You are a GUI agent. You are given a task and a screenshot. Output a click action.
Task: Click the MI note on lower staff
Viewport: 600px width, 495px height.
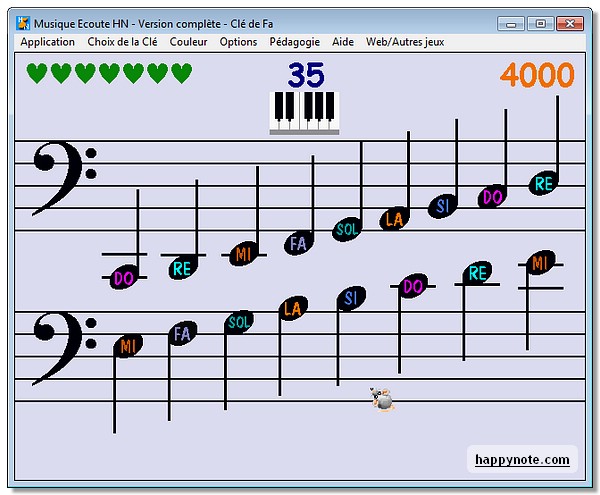coord(128,346)
